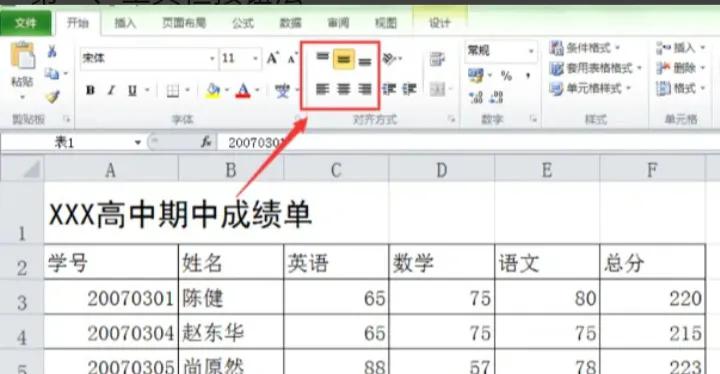
Task: Click the cell containing 20070304
Action: 112,332
